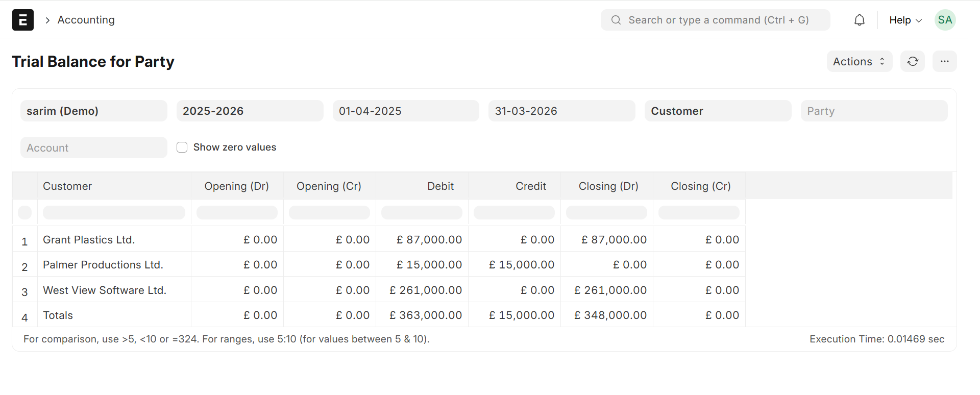Open the Help dropdown menu
Viewport: 980px width, 395px height.
[x=905, y=20]
